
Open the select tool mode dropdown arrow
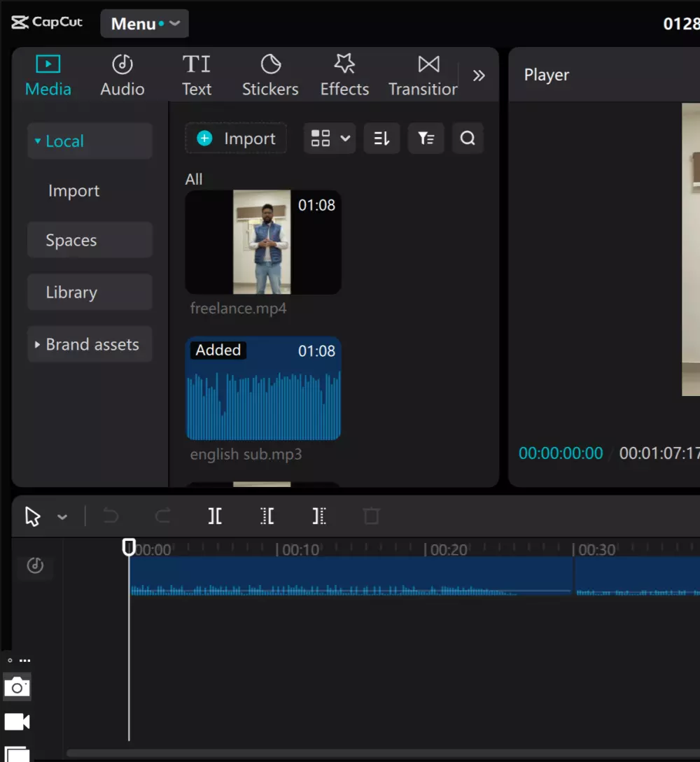(62, 517)
